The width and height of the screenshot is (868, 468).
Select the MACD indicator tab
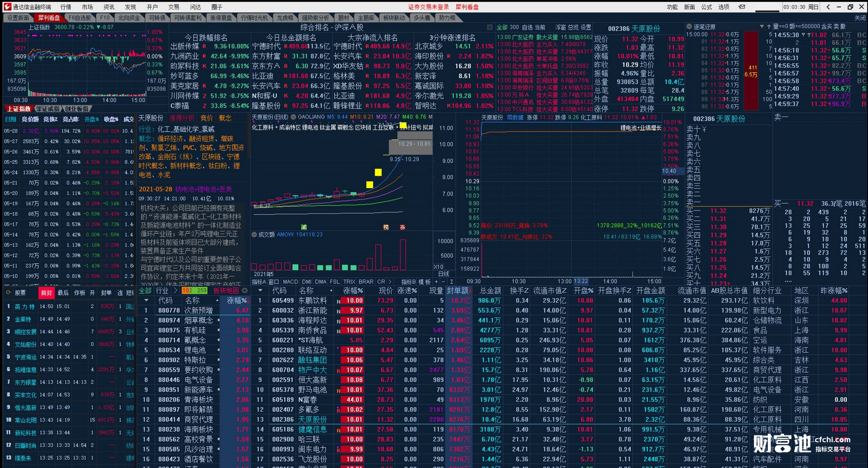291,282
